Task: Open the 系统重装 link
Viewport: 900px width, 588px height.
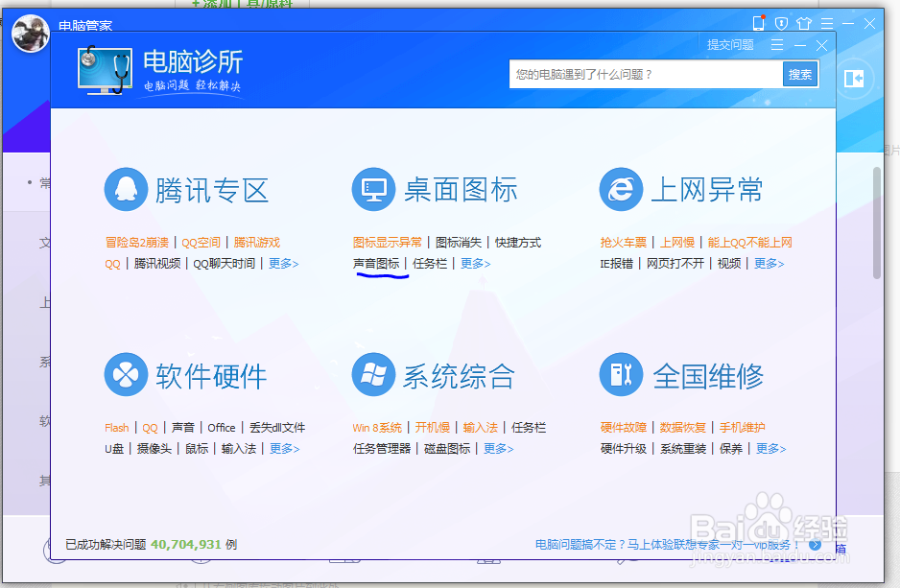Action: click(x=682, y=449)
